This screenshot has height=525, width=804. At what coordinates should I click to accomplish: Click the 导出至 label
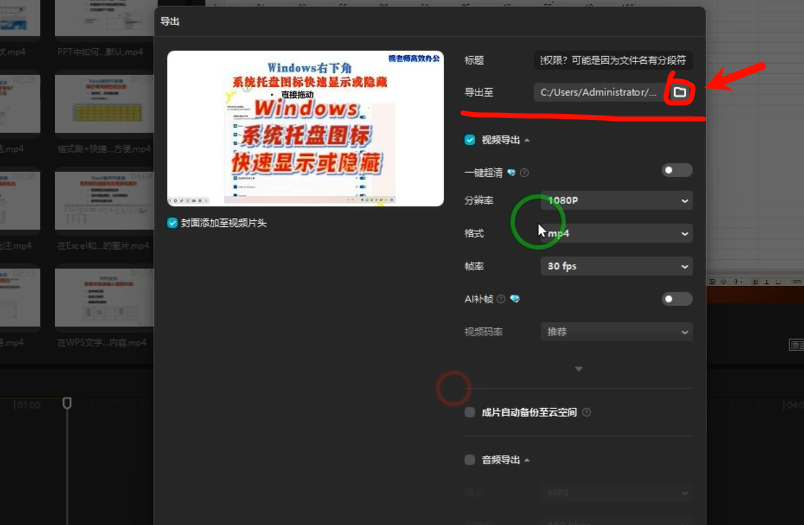[x=479, y=92]
